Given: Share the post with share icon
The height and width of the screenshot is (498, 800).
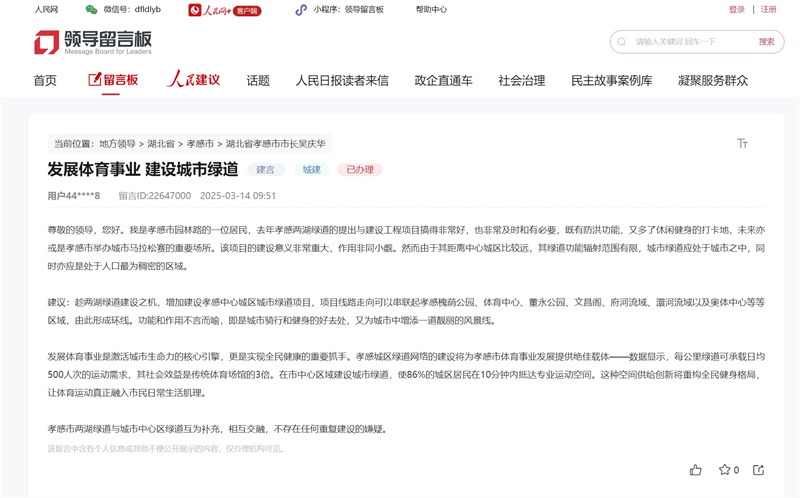Looking at the screenshot, I should (x=759, y=470).
